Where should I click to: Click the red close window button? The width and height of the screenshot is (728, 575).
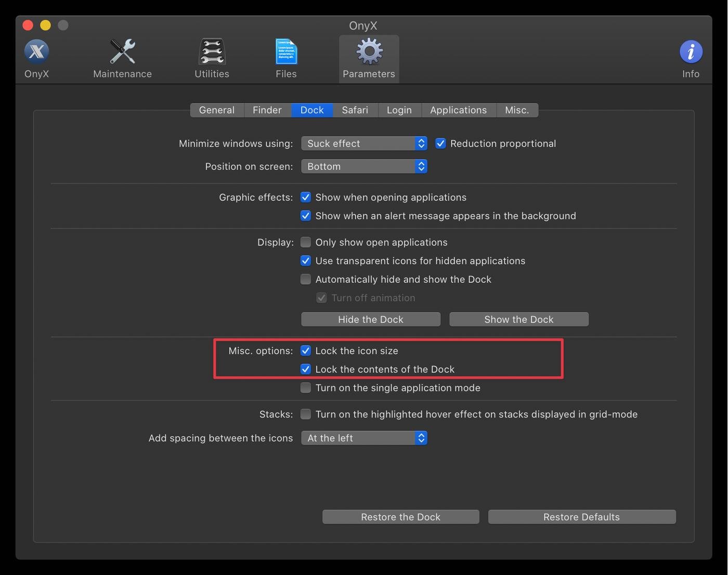[x=28, y=25]
